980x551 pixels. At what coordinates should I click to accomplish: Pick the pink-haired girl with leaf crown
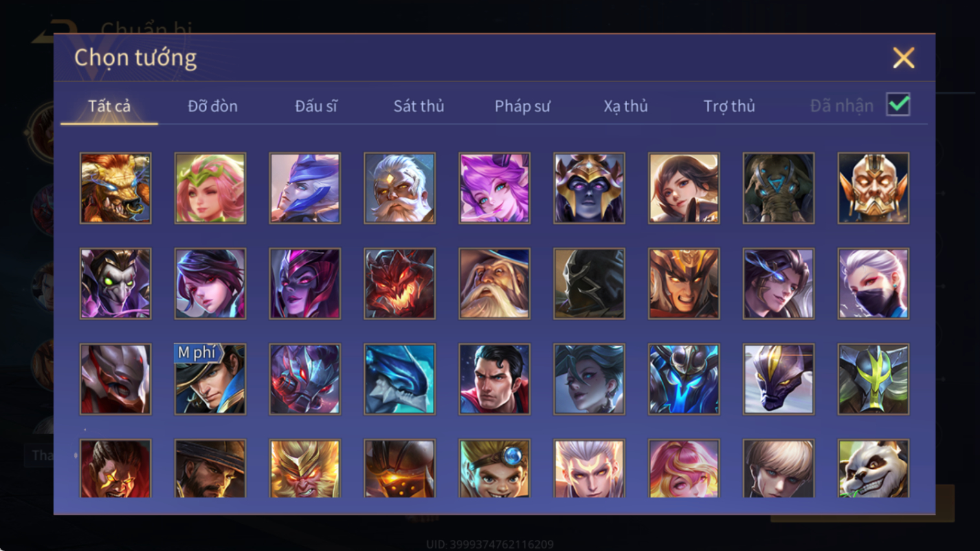pos(210,188)
